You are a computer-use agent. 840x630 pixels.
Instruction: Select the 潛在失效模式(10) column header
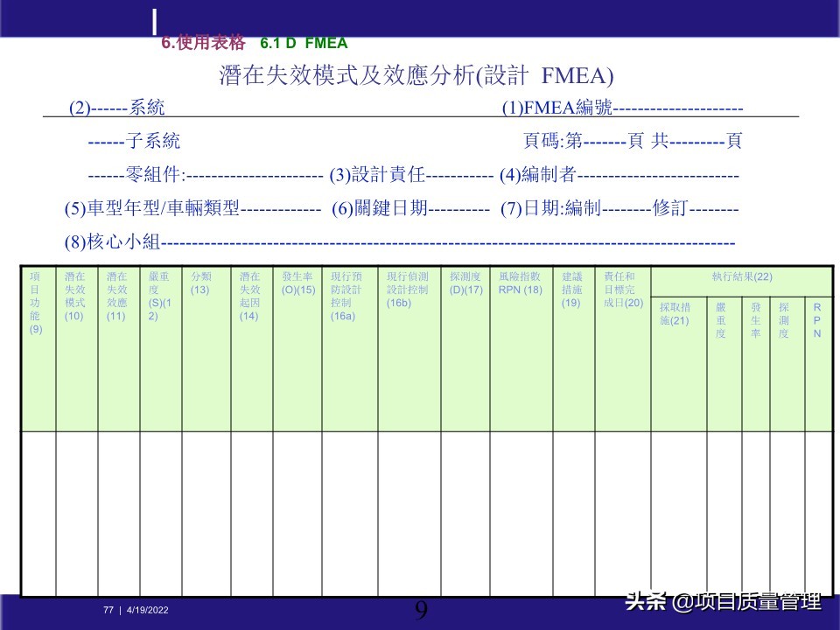click(x=76, y=297)
